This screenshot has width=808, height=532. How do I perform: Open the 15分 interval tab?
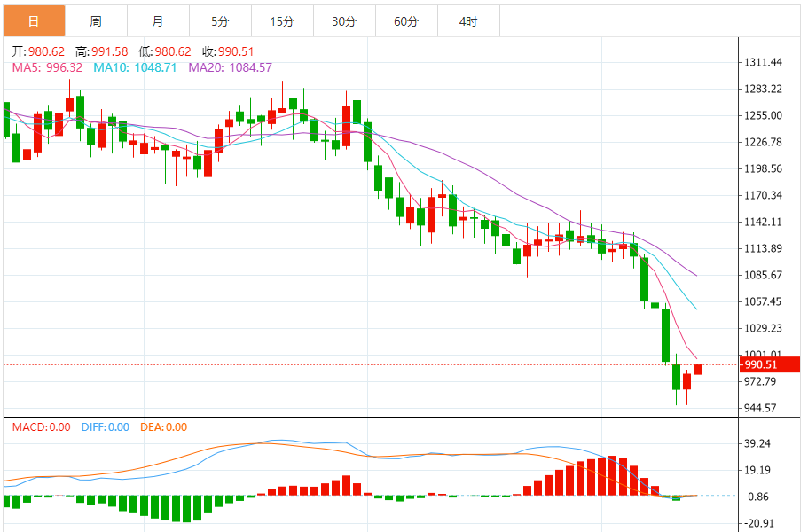coord(282,21)
